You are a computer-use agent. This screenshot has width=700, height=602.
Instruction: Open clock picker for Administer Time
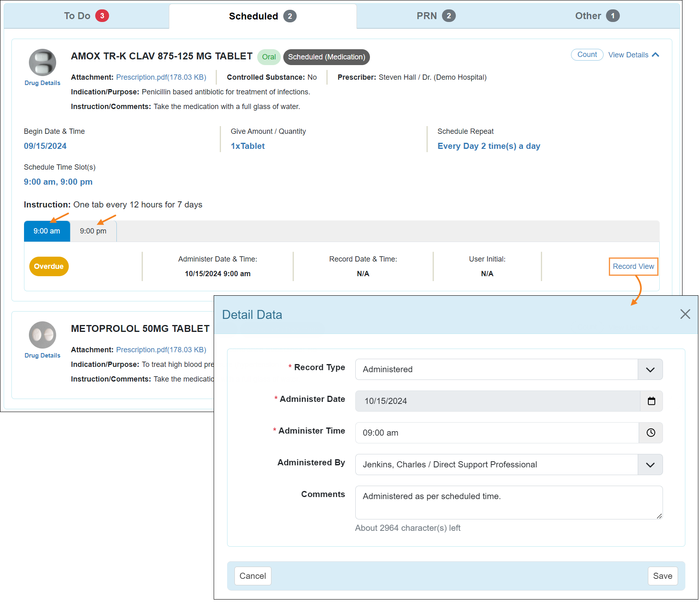[x=651, y=433]
